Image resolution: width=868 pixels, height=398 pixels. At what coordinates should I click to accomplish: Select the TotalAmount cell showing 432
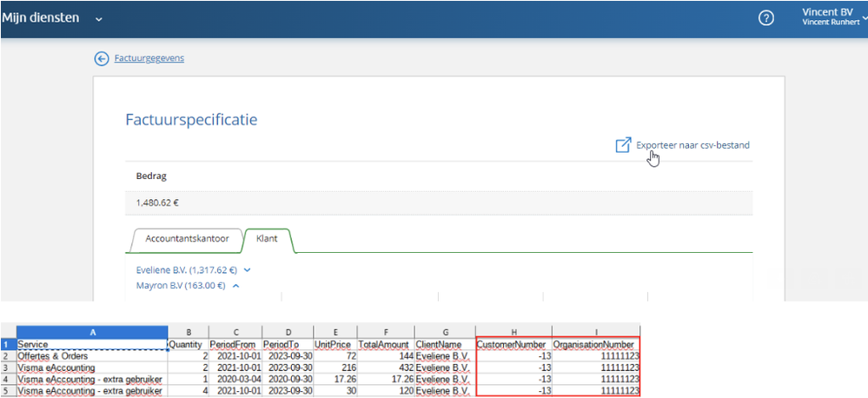coord(385,368)
